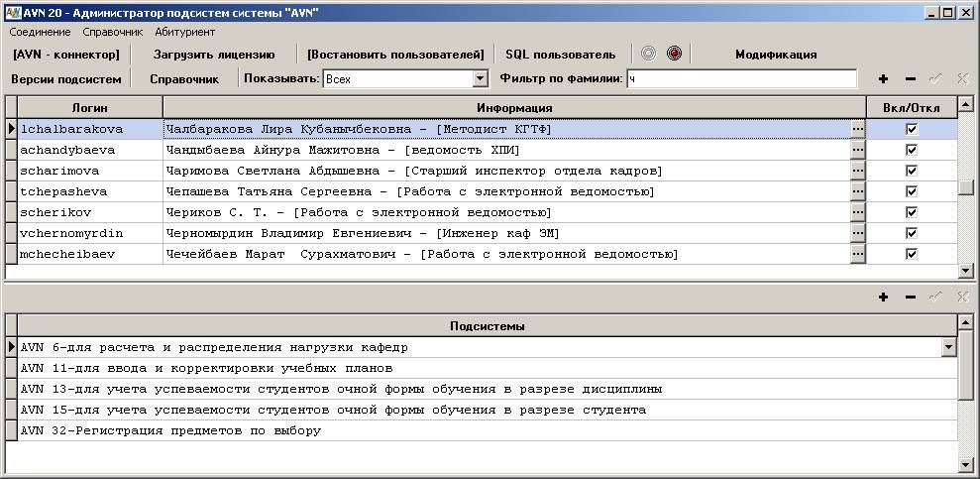
Task: Open ellipsis details for scharimova row
Action: click(858, 171)
